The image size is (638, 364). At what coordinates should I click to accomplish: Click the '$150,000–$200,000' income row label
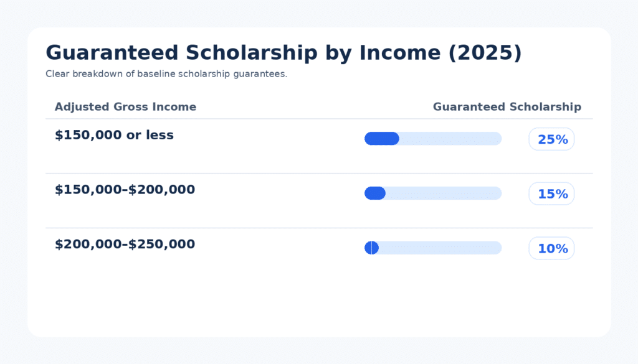(x=125, y=190)
